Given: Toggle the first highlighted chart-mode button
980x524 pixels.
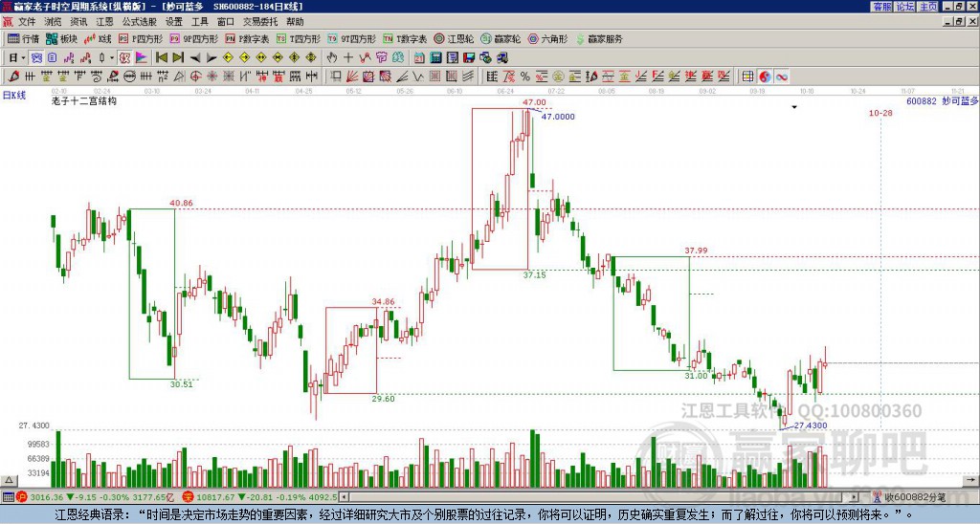Looking at the screenshot, I should [x=36, y=58].
